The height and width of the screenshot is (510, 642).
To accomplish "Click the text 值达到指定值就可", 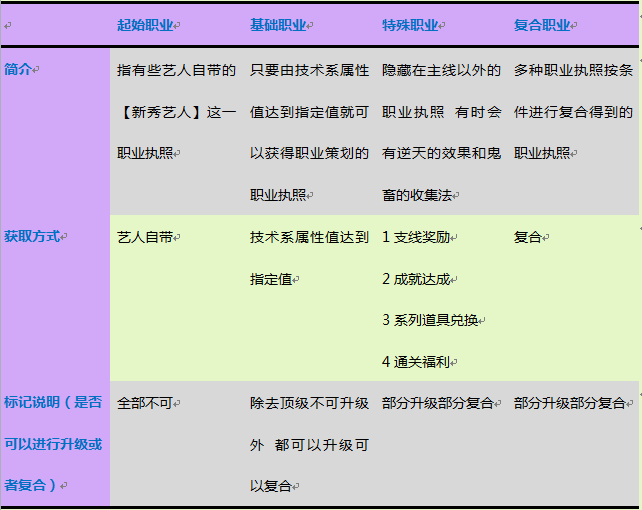I will pos(310,112).
